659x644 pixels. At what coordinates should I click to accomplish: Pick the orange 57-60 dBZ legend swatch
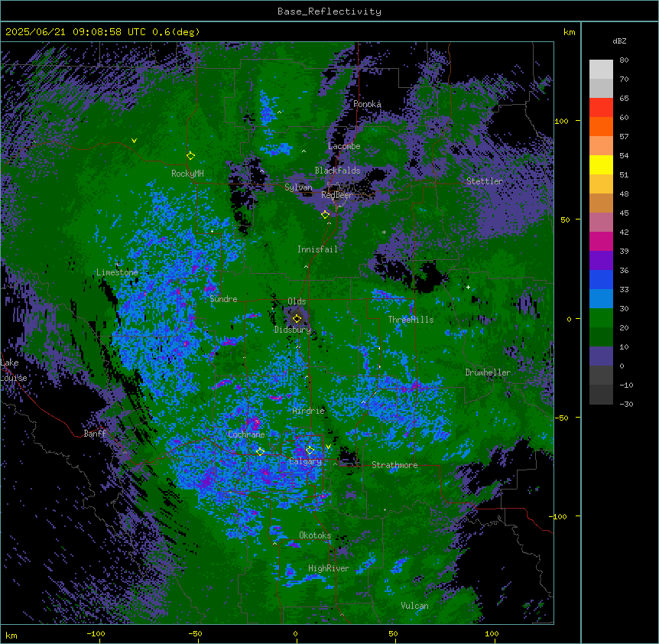(x=601, y=127)
